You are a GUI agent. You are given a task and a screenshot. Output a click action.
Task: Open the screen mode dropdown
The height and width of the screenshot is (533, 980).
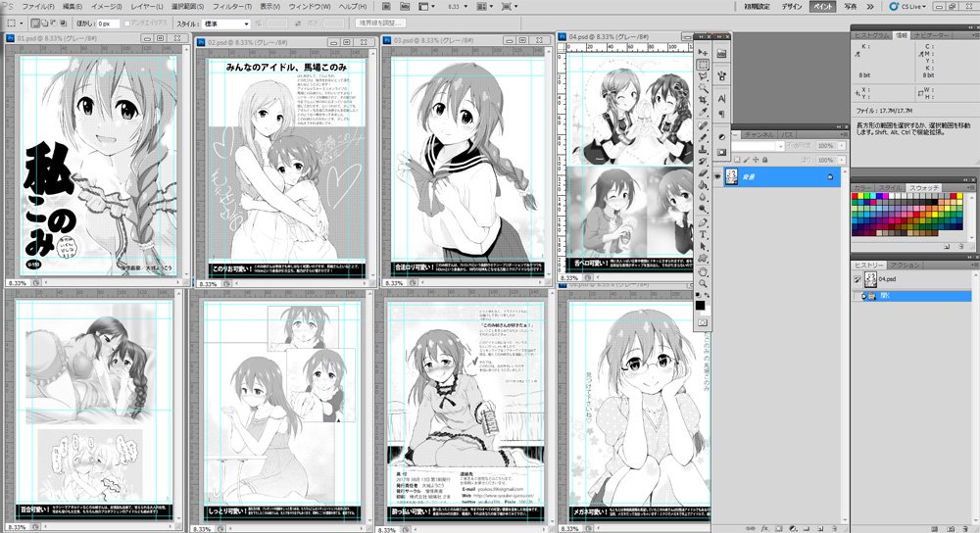510,6
